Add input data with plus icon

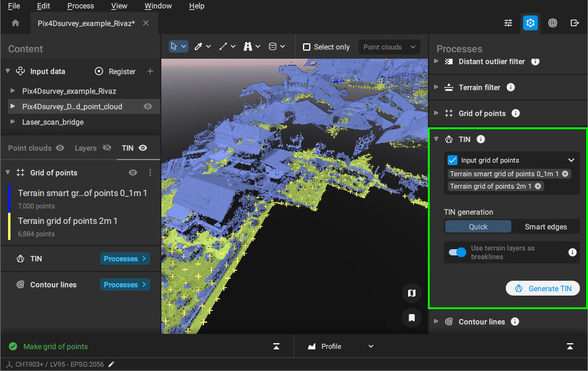click(150, 71)
